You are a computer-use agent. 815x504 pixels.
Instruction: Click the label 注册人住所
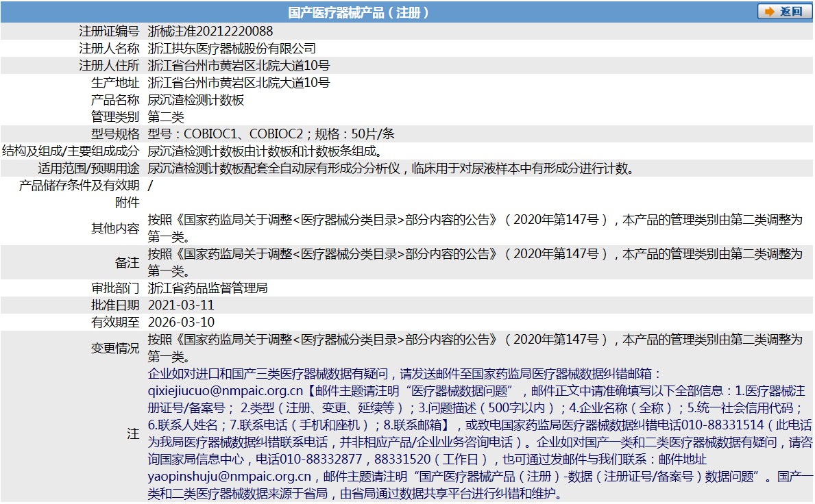[x=109, y=66]
